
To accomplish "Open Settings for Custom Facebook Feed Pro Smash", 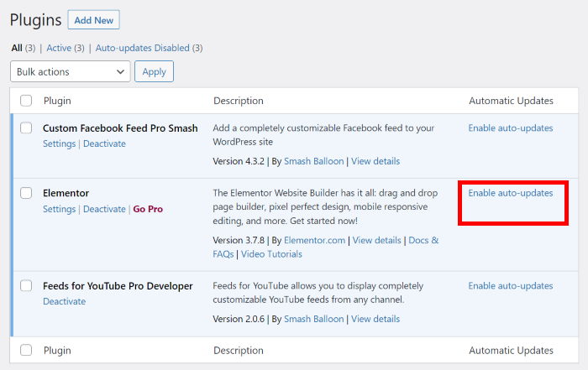I will [60, 143].
